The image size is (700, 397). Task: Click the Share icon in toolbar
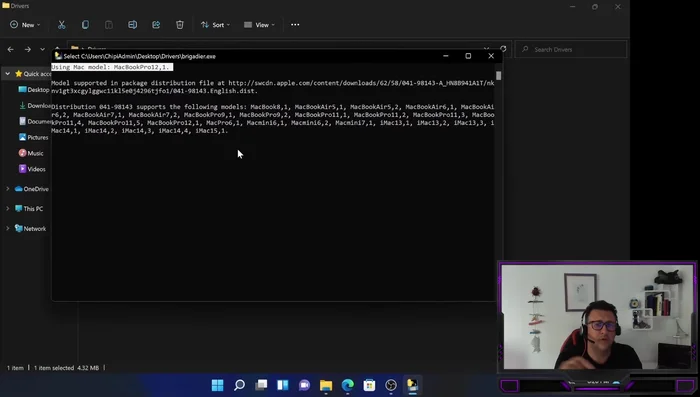[x=156, y=25]
